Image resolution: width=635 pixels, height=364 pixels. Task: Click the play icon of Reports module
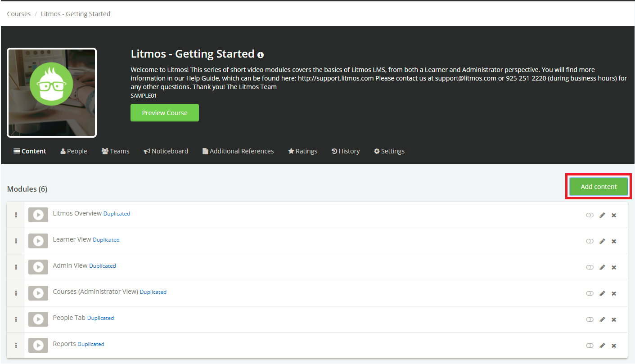coord(38,346)
